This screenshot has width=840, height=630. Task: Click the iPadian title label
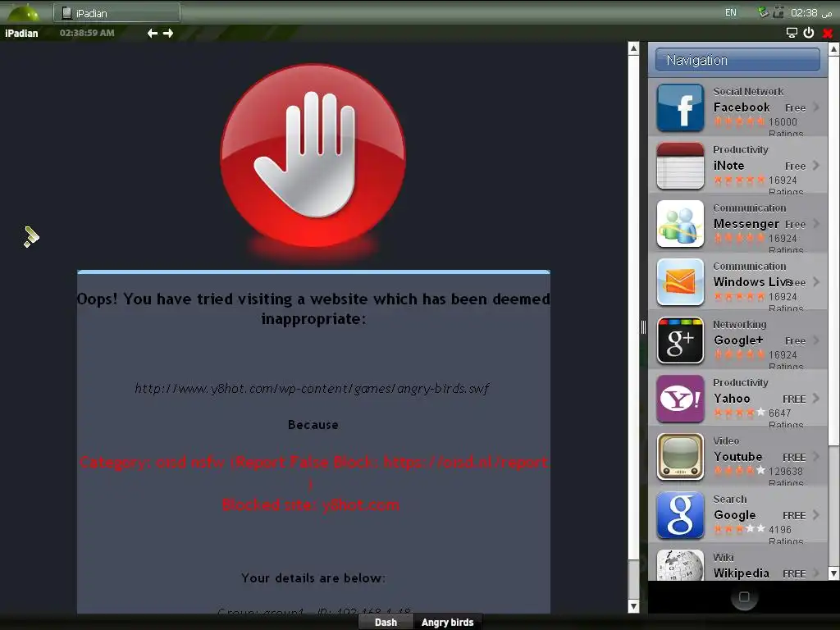coord(21,33)
